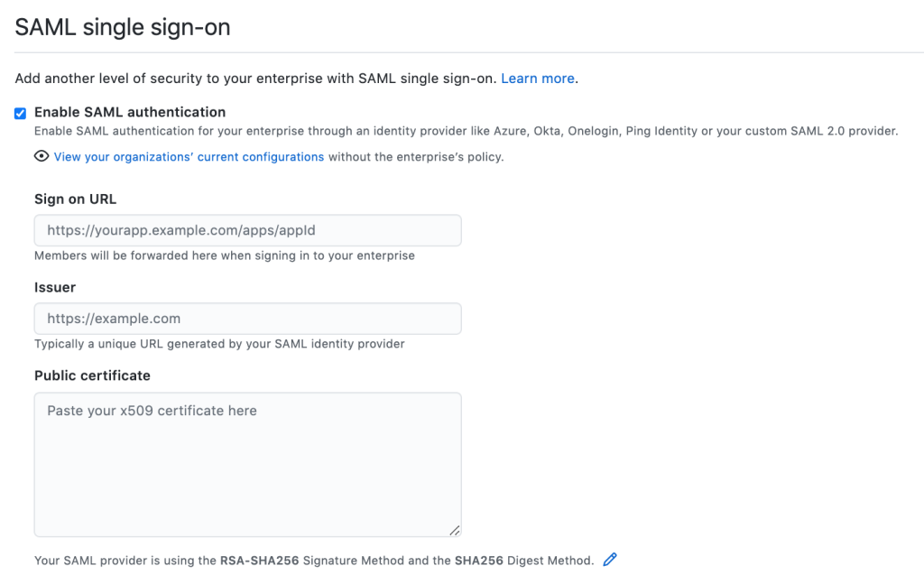Click the SHA256 digest method text
The height and width of the screenshot is (575, 924).
coord(480,561)
